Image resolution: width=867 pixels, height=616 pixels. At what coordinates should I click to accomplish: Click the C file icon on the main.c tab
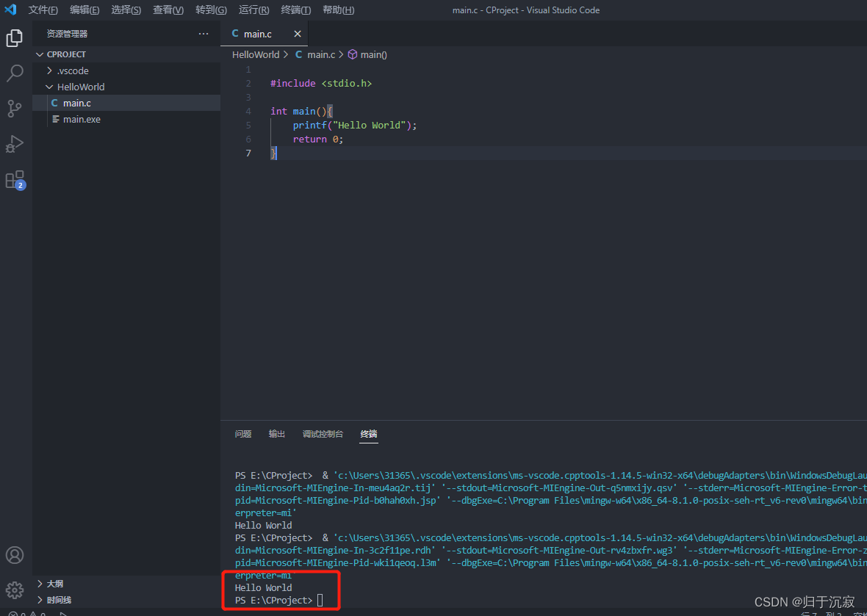[x=235, y=34]
